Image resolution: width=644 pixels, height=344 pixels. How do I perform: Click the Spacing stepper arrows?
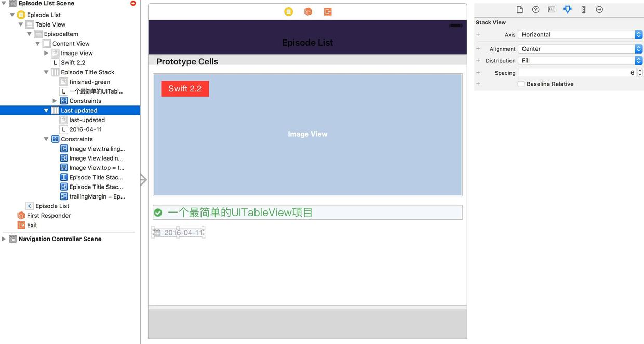click(x=640, y=73)
